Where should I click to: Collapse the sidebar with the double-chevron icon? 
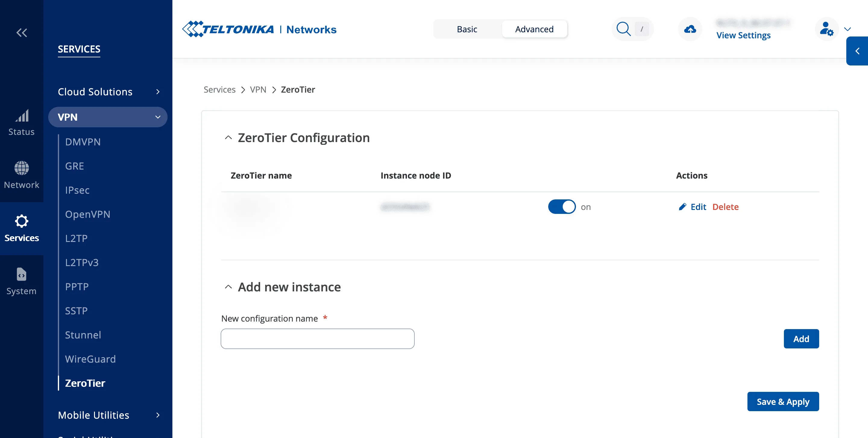tap(22, 33)
